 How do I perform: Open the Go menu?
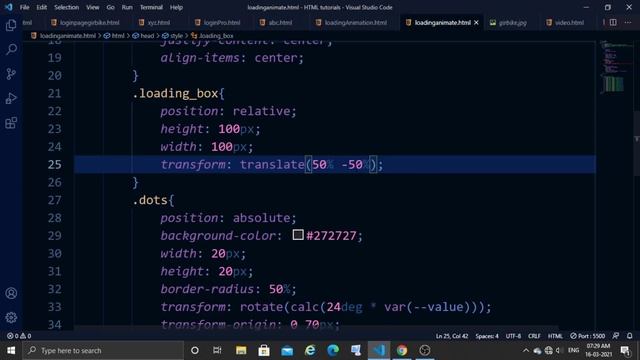point(111,7)
